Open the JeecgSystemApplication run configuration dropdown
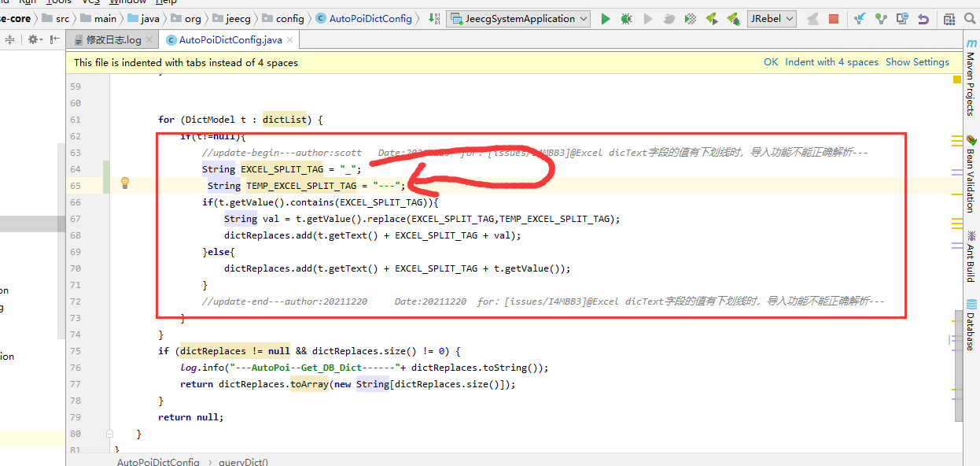Screen dimensions: 980x466 (x=518, y=19)
